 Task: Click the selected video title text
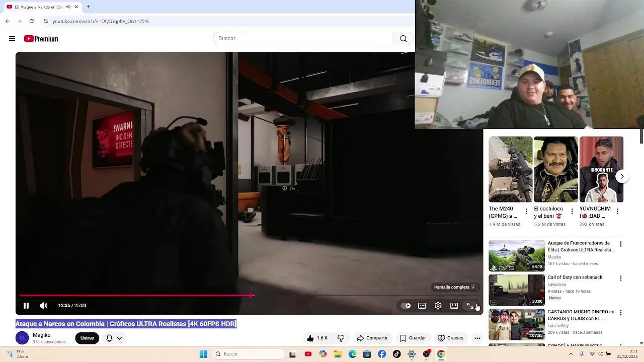[126, 324]
